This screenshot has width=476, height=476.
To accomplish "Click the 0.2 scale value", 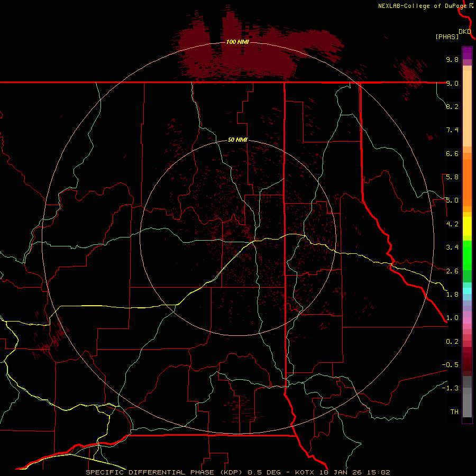I will tap(452, 342).
